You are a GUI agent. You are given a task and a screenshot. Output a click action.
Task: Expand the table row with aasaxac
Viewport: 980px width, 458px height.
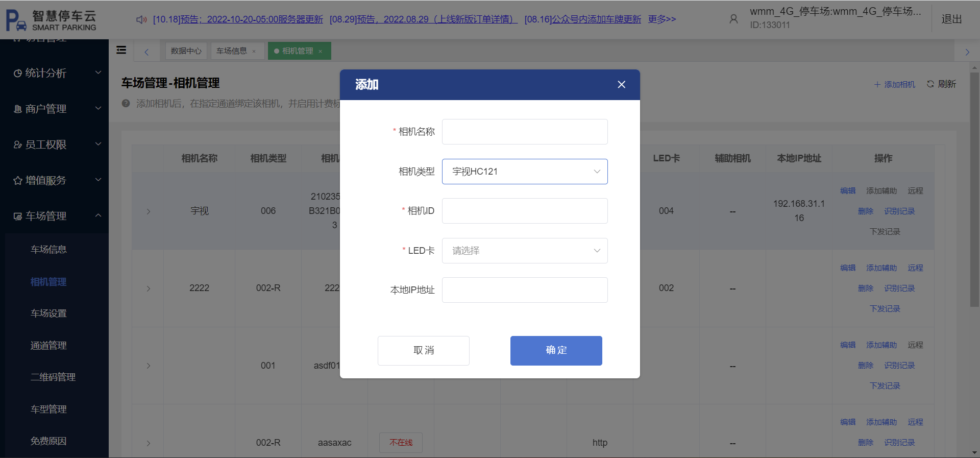pos(149,443)
